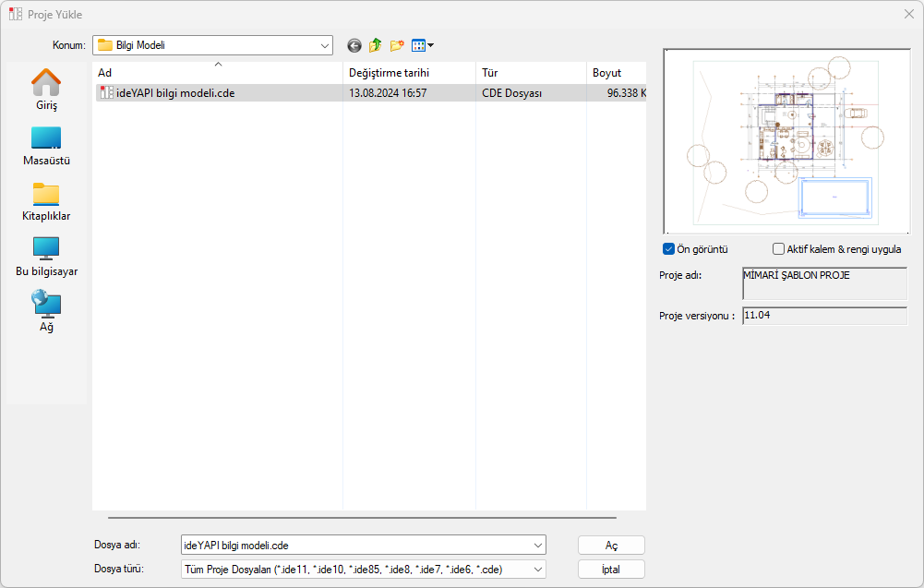Click the Aç button
Screen dimensions: 924x588
(611, 546)
